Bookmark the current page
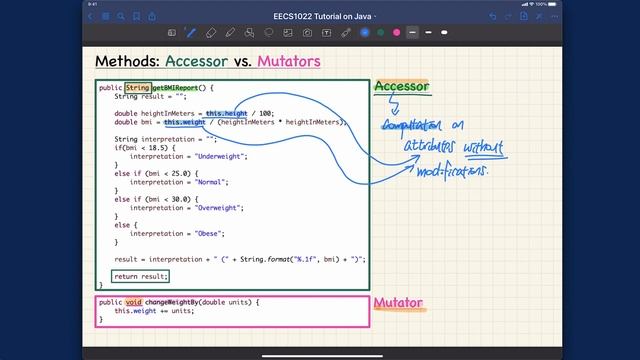Screen dimensions: 640x360 coord(136,16)
